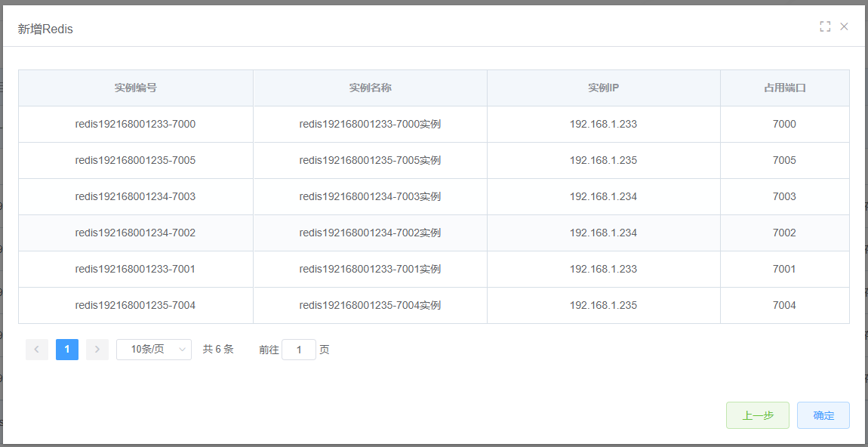Click the 占用端口 column header
The height and width of the screenshot is (447, 868).
[784, 88]
